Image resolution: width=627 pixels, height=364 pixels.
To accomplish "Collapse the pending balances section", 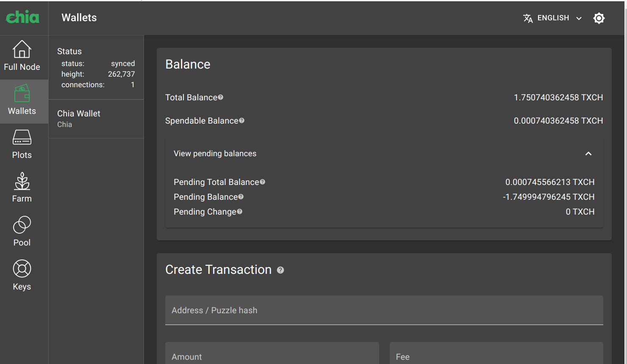I will tap(588, 154).
